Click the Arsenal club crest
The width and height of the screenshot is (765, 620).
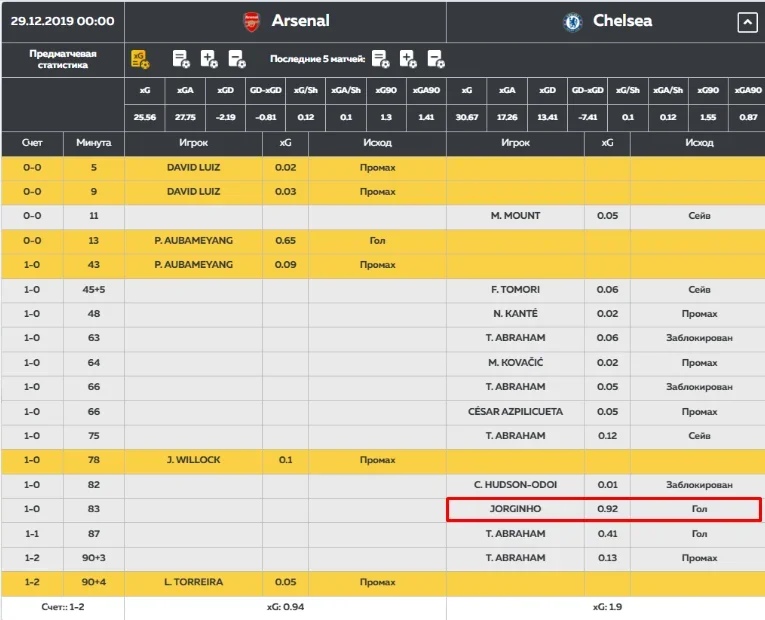click(253, 21)
